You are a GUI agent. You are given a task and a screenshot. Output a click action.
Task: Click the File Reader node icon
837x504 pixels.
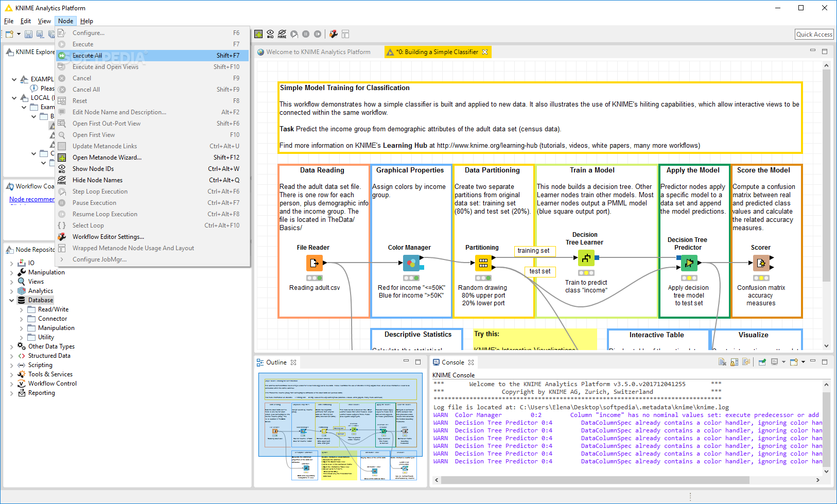click(x=314, y=263)
